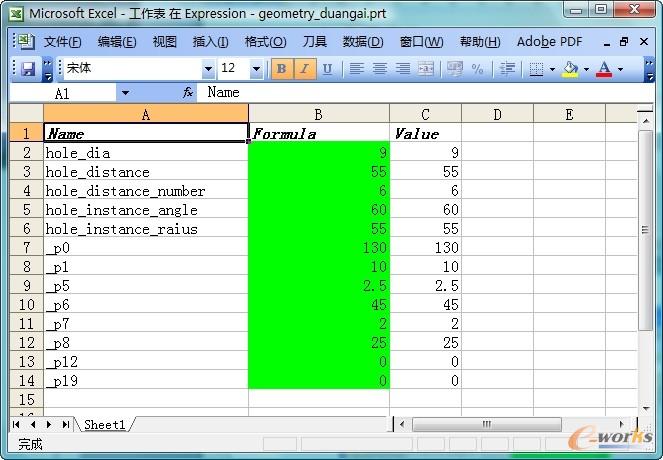Screen dimensions: 663x460
Task: Toggle Italic formatting
Action: click(304, 69)
